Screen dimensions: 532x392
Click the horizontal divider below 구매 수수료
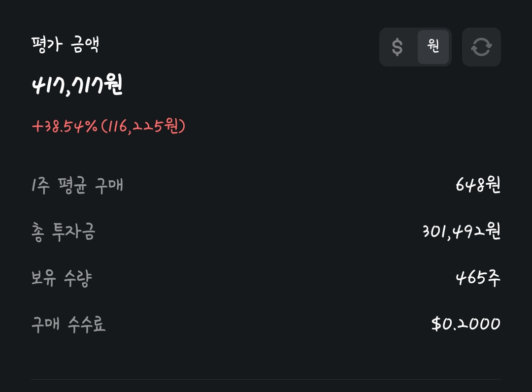[x=266, y=380]
